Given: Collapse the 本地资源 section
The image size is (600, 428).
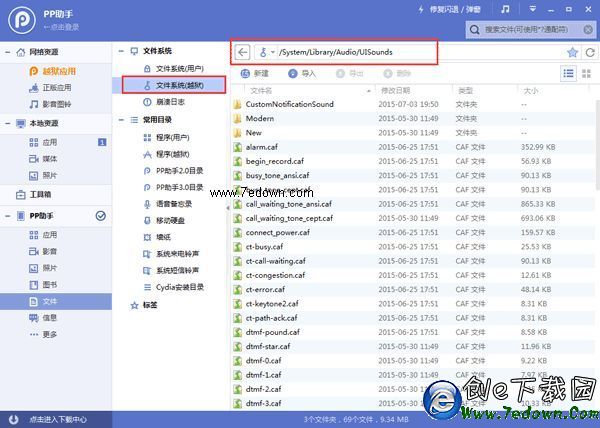Looking at the screenshot, I should coord(7,123).
